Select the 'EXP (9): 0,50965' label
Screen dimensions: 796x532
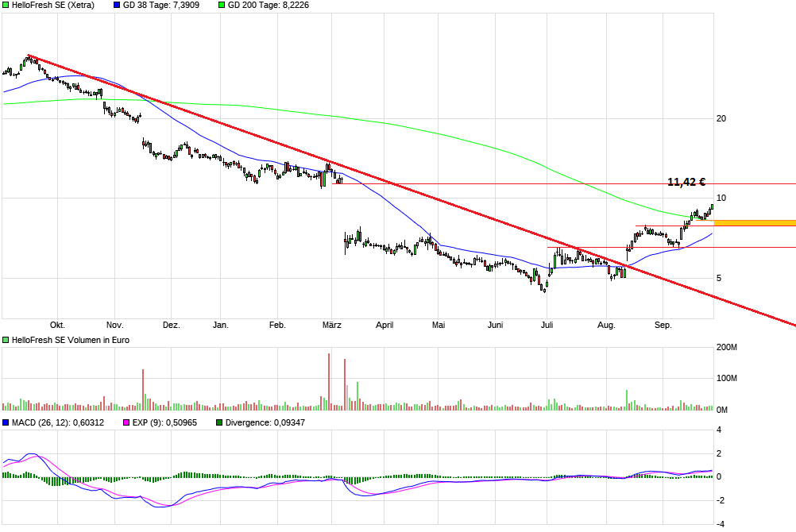click(x=164, y=422)
